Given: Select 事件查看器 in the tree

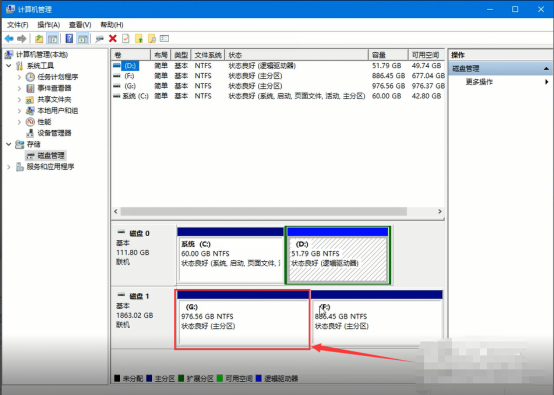Looking at the screenshot, I should [54, 88].
